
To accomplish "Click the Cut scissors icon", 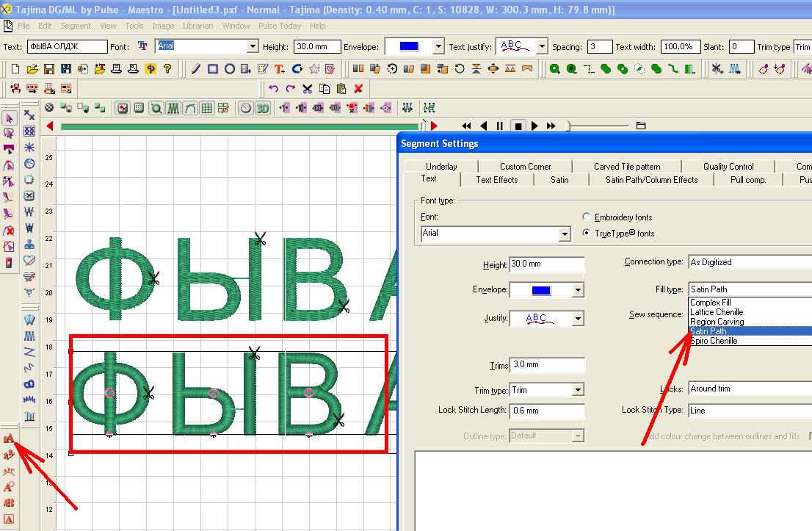I will (307, 89).
